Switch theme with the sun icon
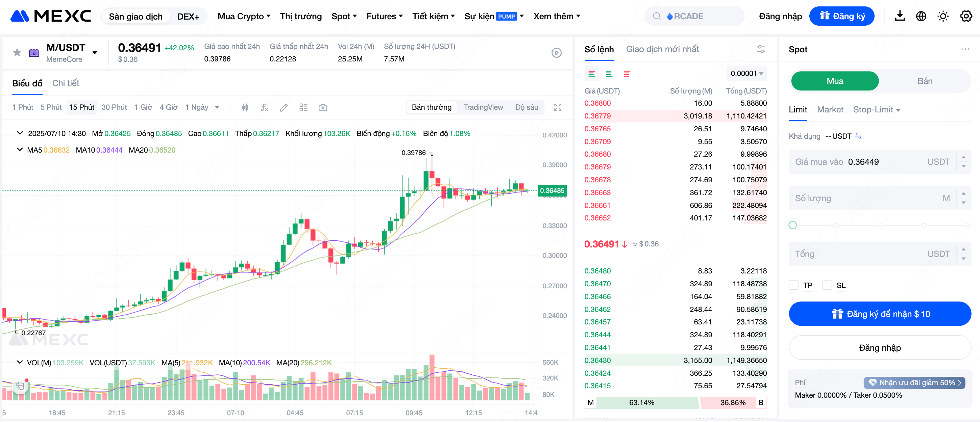980x422 pixels. pyautogui.click(x=943, y=16)
